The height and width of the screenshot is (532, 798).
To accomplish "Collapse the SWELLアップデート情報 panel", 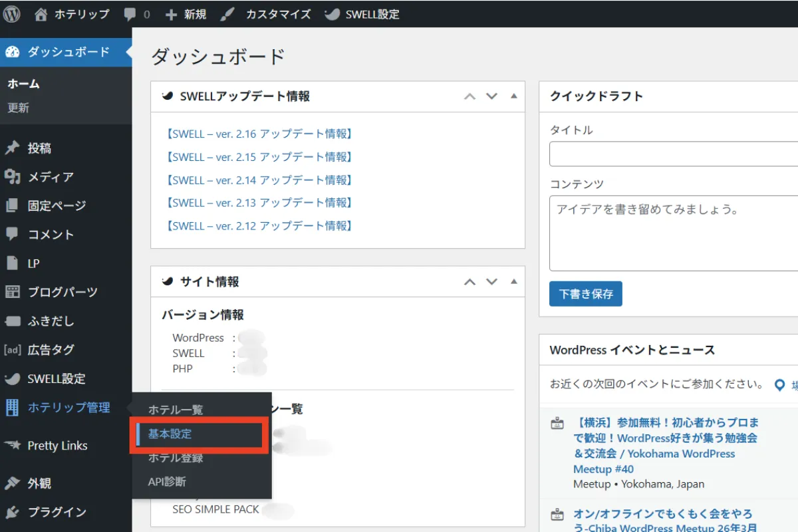I will (513, 96).
